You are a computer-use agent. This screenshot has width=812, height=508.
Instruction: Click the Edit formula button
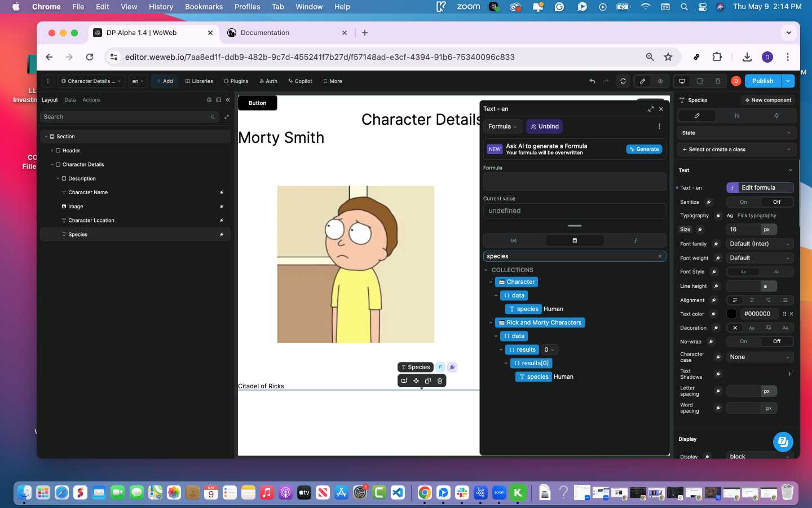point(760,188)
